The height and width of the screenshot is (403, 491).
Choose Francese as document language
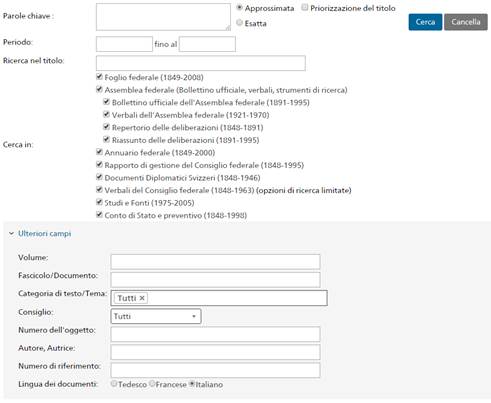click(x=152, y=384)
